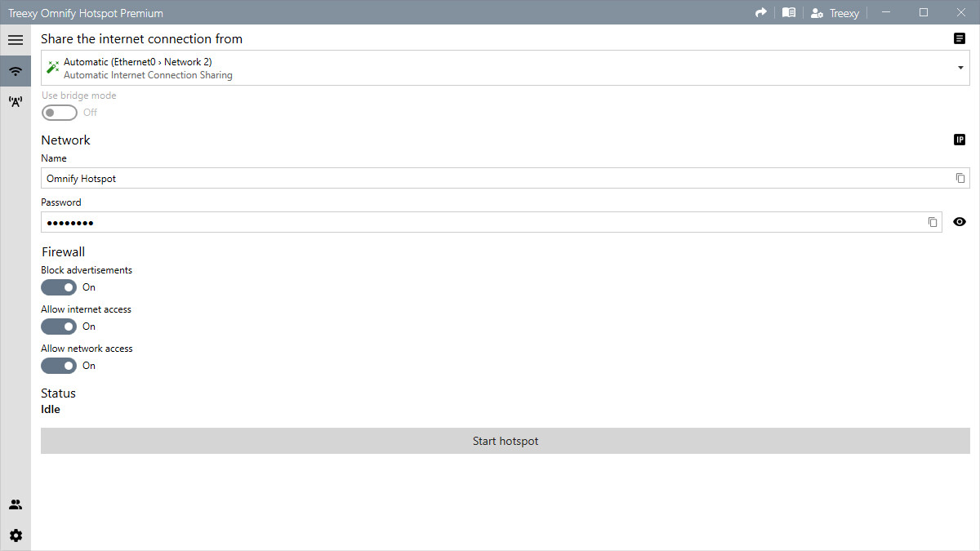Open the connected clients panel
This screenshot has height=551, width=980.
point(16,504)
